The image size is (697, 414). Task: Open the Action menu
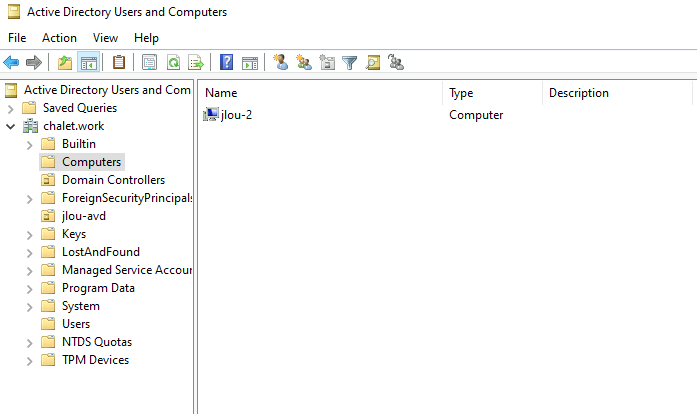click(x=59, y=37)
